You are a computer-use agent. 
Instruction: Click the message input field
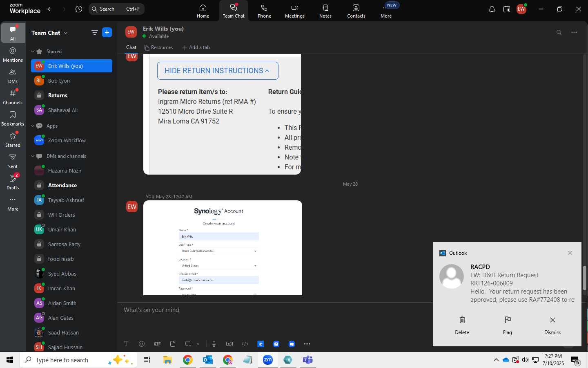[x=278, y=310]
